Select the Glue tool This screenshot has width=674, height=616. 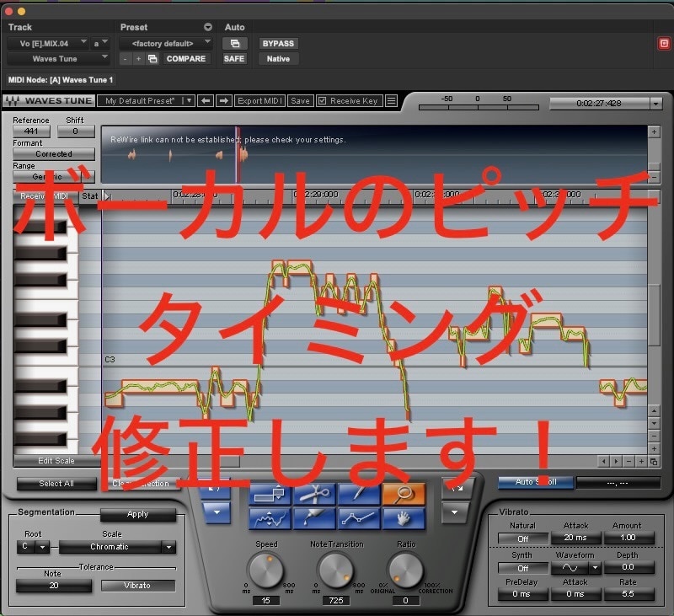tap(315, 518)
